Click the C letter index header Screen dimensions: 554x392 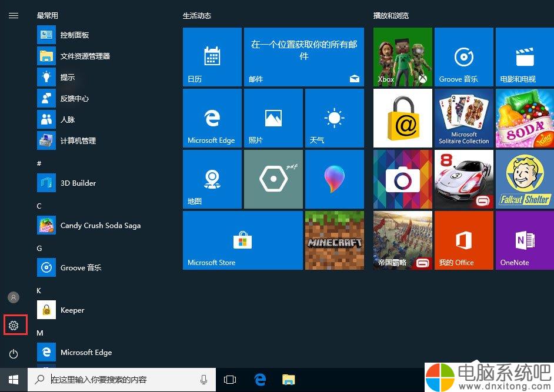coord(39,206)
